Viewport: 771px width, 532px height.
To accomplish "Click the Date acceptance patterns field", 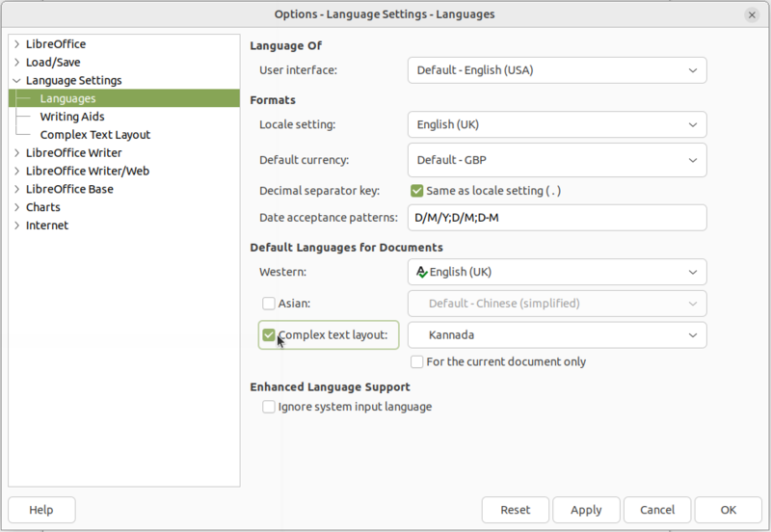I will pos(557,218).
